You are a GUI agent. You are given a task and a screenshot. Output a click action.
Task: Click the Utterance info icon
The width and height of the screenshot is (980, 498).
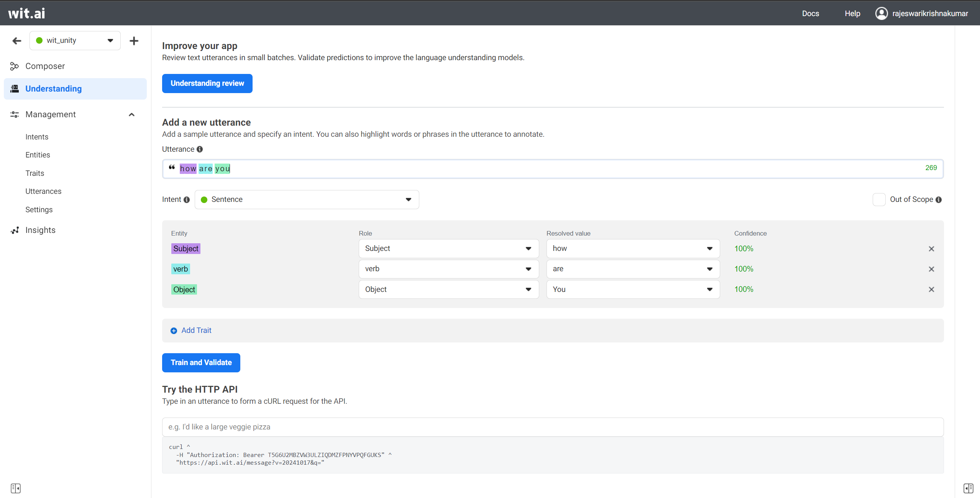200,149
